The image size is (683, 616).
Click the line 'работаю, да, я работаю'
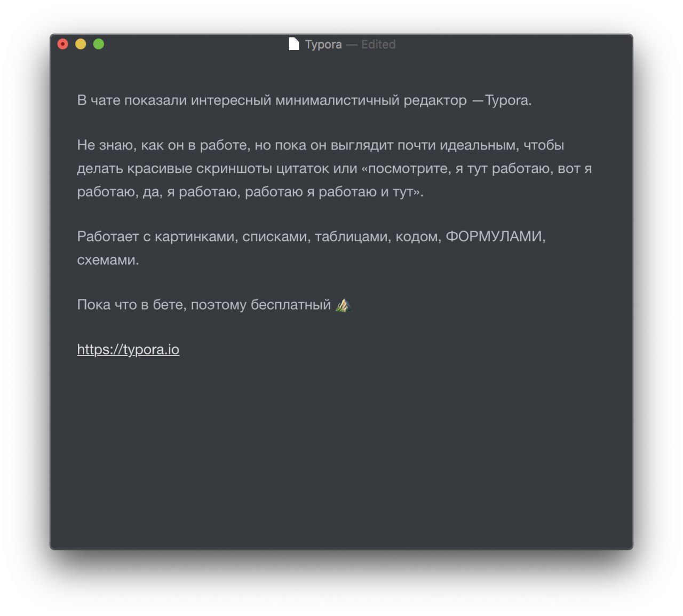point(250,192)
